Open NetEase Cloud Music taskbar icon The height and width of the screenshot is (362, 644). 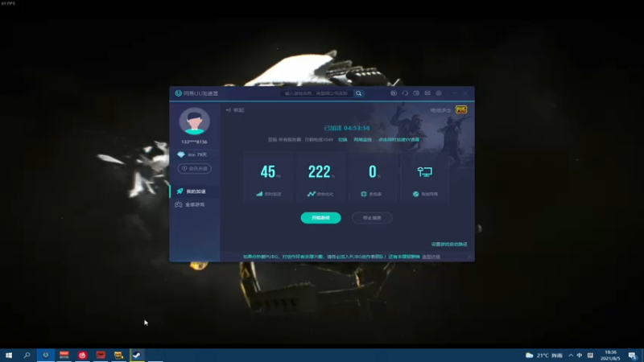click(x=82, y=355)
